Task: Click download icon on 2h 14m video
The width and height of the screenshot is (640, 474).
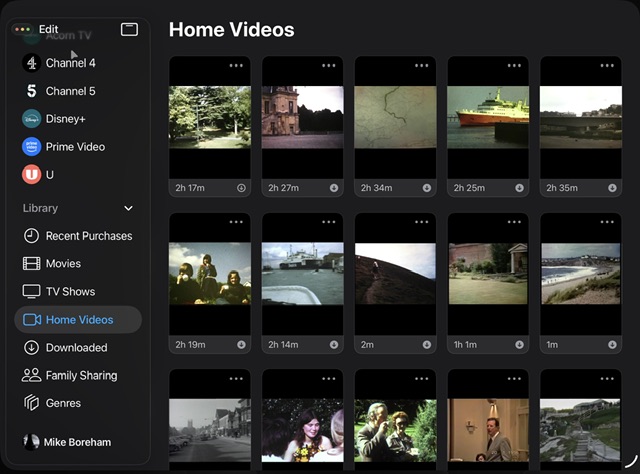Action: (x=334, y=345)
